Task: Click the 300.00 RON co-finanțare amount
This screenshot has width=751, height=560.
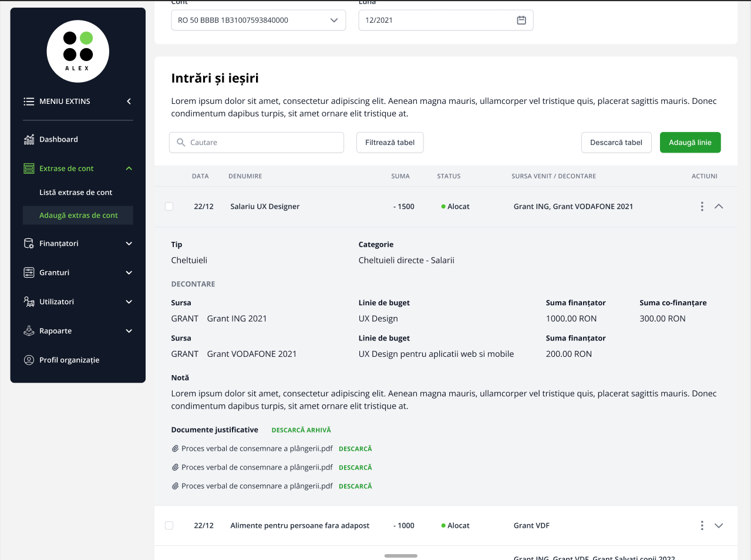Action: pos(662,319)
